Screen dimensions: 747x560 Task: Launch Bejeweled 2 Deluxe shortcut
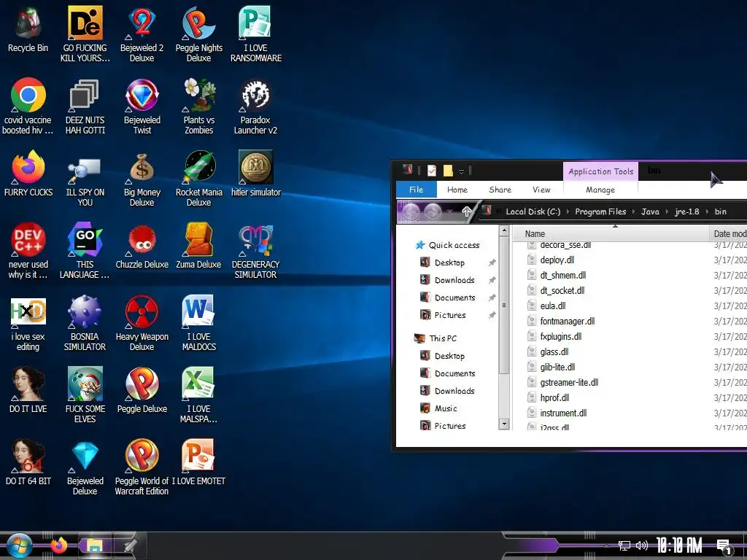(142, 34)
